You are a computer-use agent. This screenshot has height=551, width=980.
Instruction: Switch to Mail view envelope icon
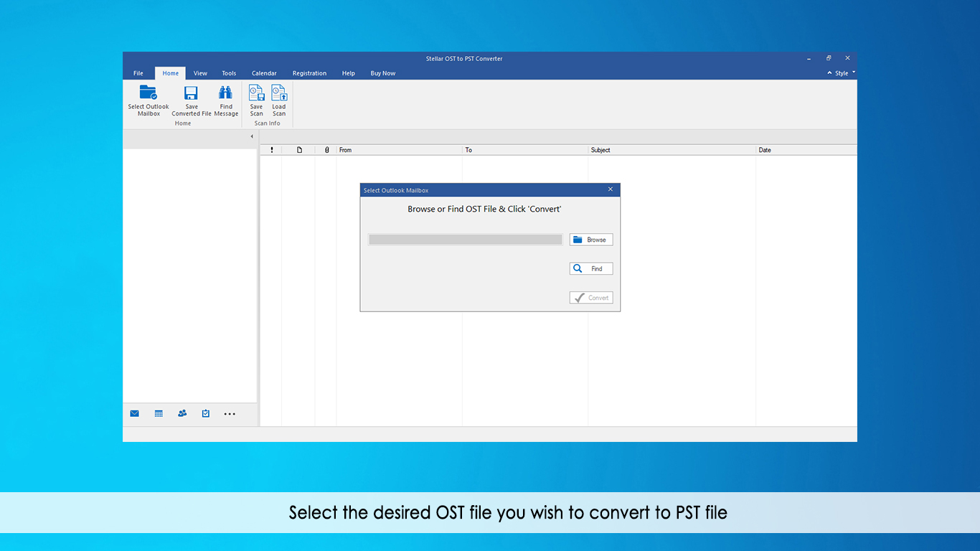tap(134, 414)
